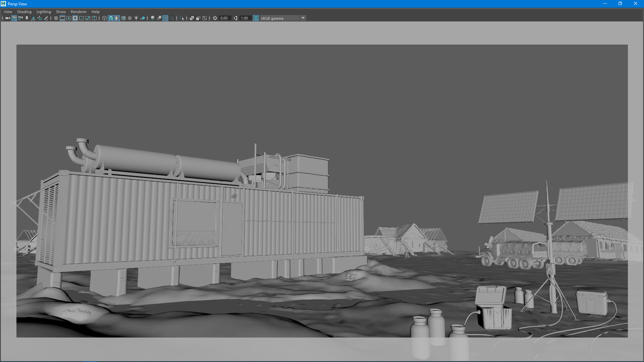Screen dimensions: 644x362
Task: Click the camera Bookmarks icon
Action: (27, 18)
